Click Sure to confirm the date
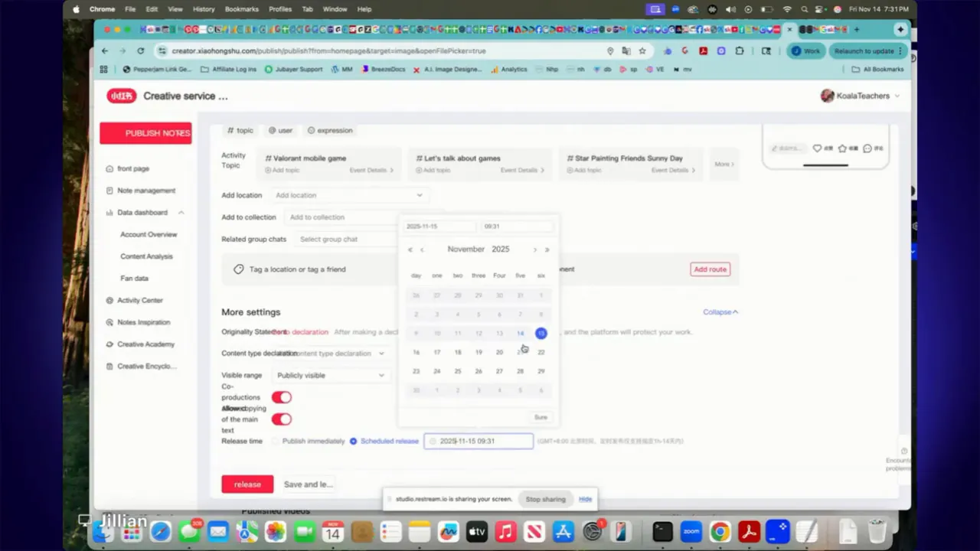Viewport: 980px width, 551px height. (x=541, y=417)
